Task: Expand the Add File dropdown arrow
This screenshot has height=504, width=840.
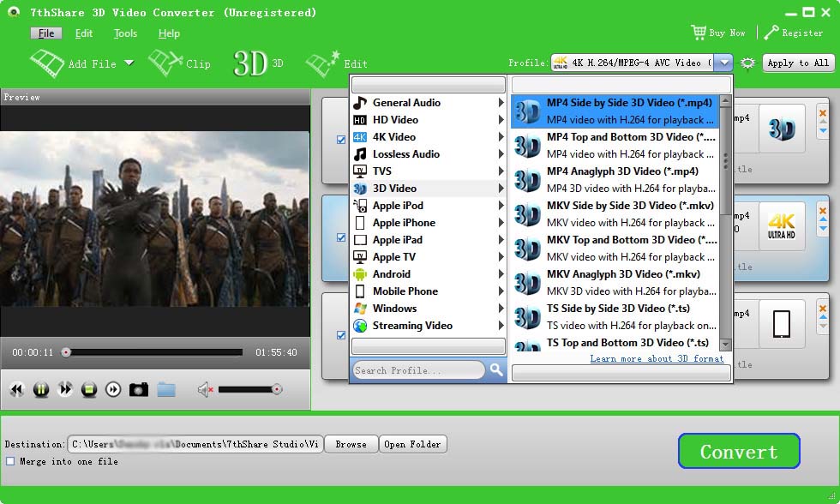Action: pos(129,63)
